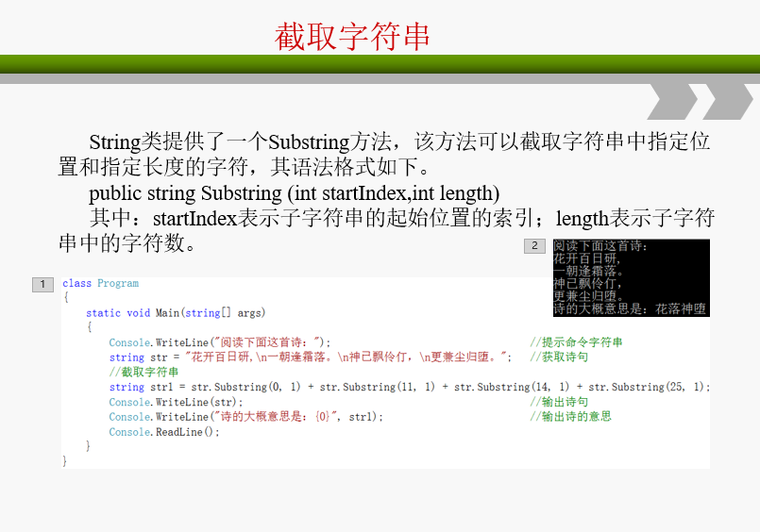Click 'static void Main(string[] args)' line
Image resolution: width=760 pixels, height=532 pixels.
[176, 313]
